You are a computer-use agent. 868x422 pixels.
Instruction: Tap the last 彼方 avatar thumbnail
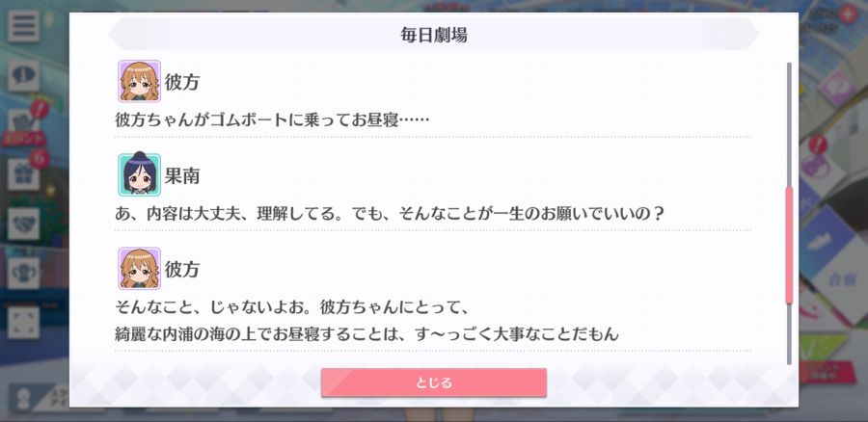coord(140,268)
